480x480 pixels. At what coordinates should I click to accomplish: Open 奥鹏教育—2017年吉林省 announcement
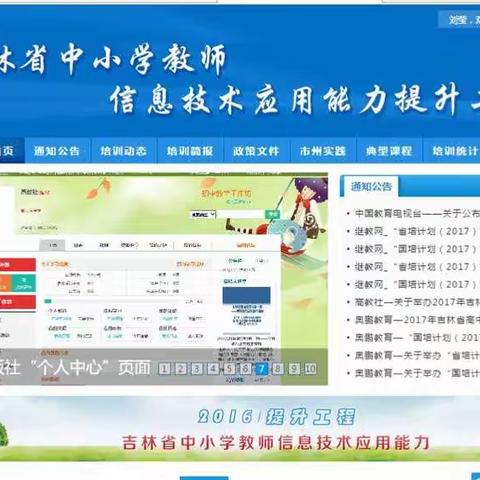pyautogui.click(x=417, y=320)
